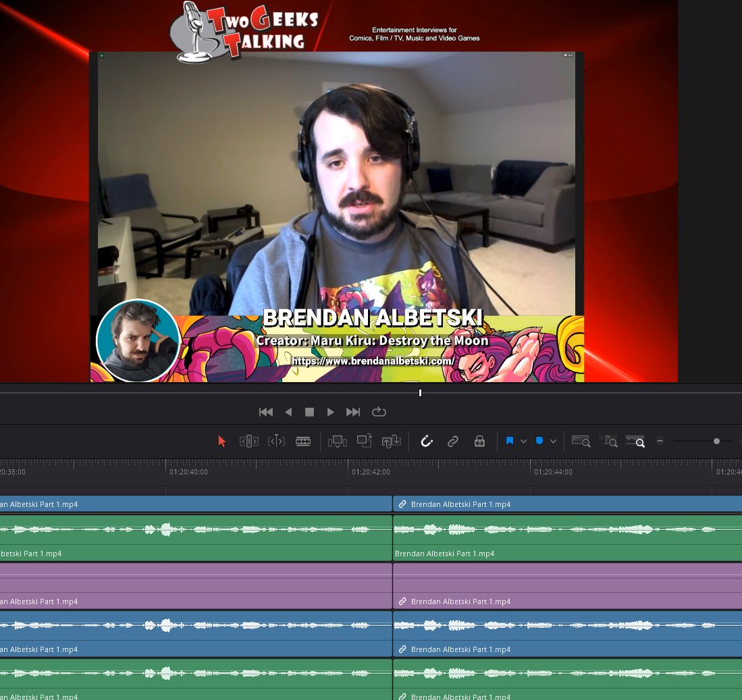This screenshot has height=700, width=742.
Task: Toggle Linked Selection chain icon in toolbar
Action: pyautogui.click(x=453, y=441)
